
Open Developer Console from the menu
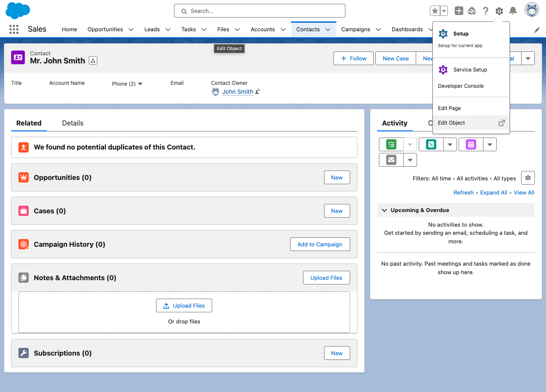[x=471, y=86]
